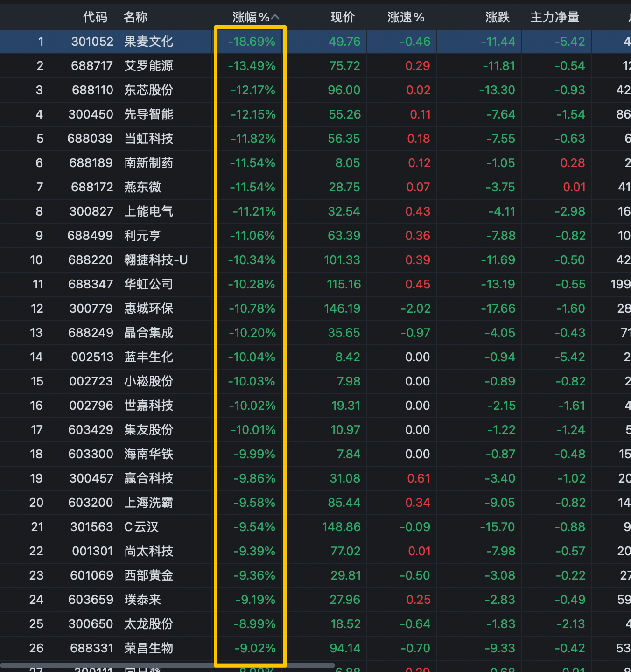The height and width of the screenshot is (672, 631).
Task: Sort by 涨速% column header
Action: (406, 17)
